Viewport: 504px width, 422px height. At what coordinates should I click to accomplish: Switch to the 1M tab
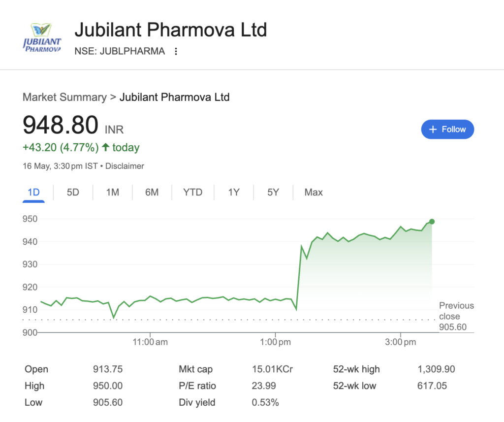tap(113, 193)
